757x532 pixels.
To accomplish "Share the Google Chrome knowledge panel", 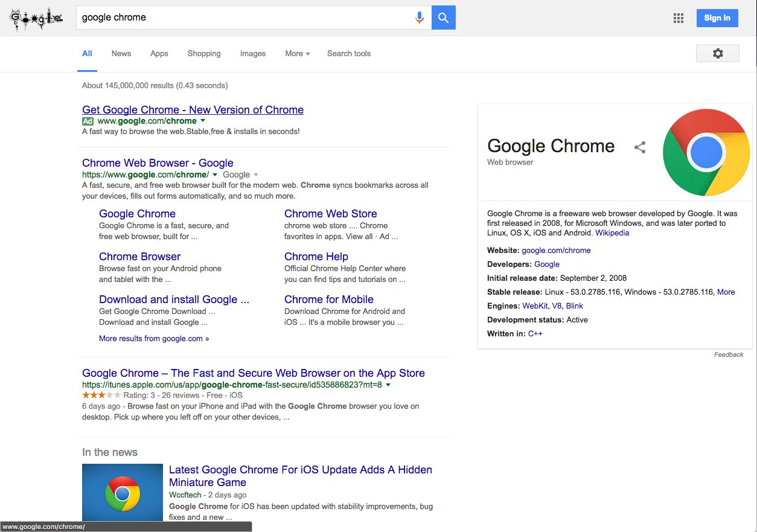I will [640, 147].
